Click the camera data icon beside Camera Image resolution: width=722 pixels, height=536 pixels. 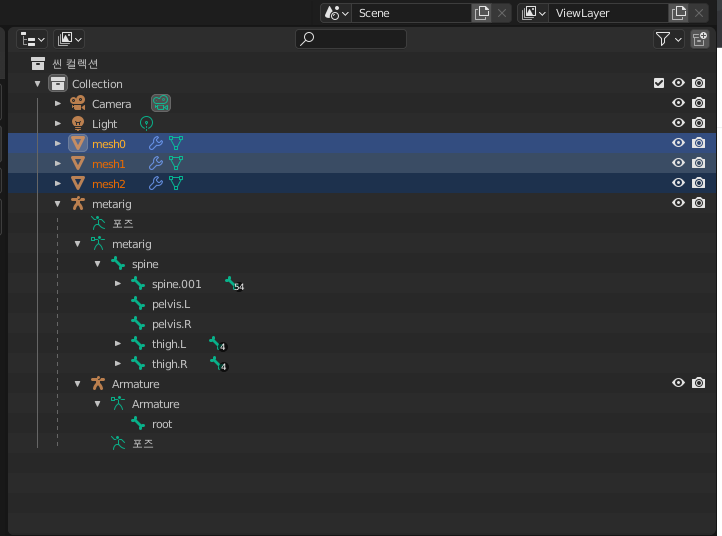pos(161,103)
